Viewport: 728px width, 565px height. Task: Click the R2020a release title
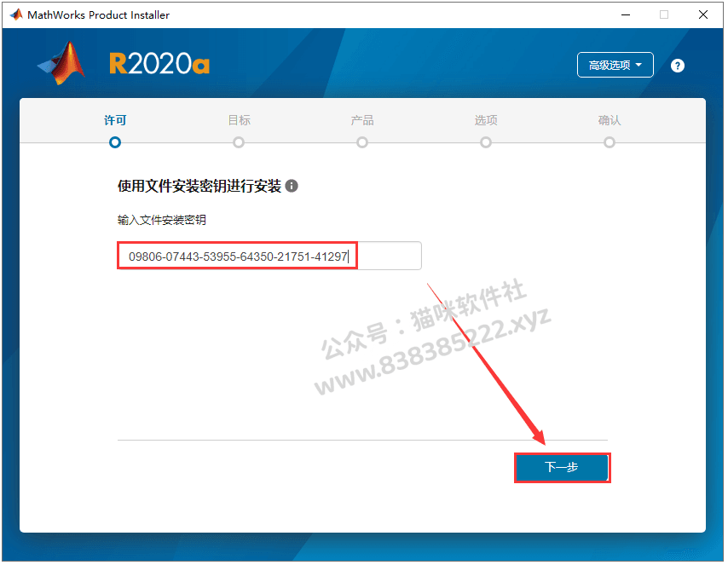pos(159,64)
